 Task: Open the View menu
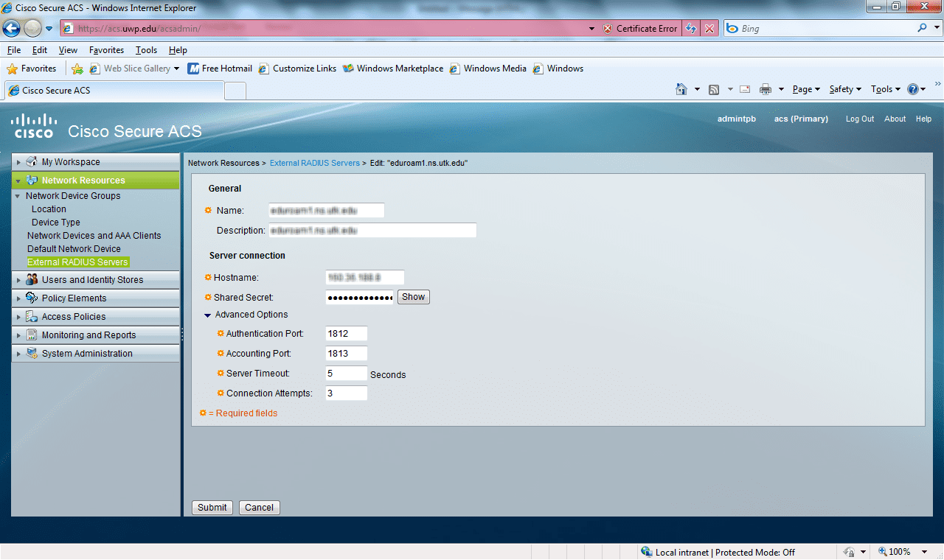point(68,50)
